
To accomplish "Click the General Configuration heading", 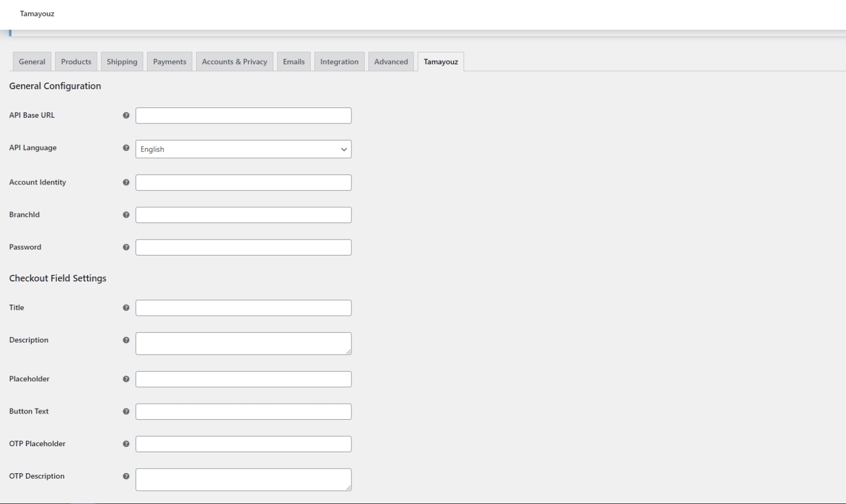I will tap(55, 86).
